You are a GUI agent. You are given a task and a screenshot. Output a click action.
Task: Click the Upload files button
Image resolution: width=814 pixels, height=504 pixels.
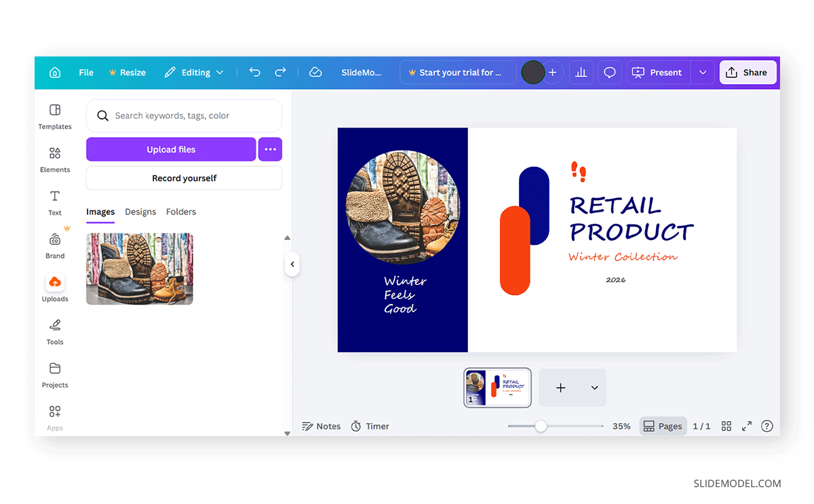[171, 149]
